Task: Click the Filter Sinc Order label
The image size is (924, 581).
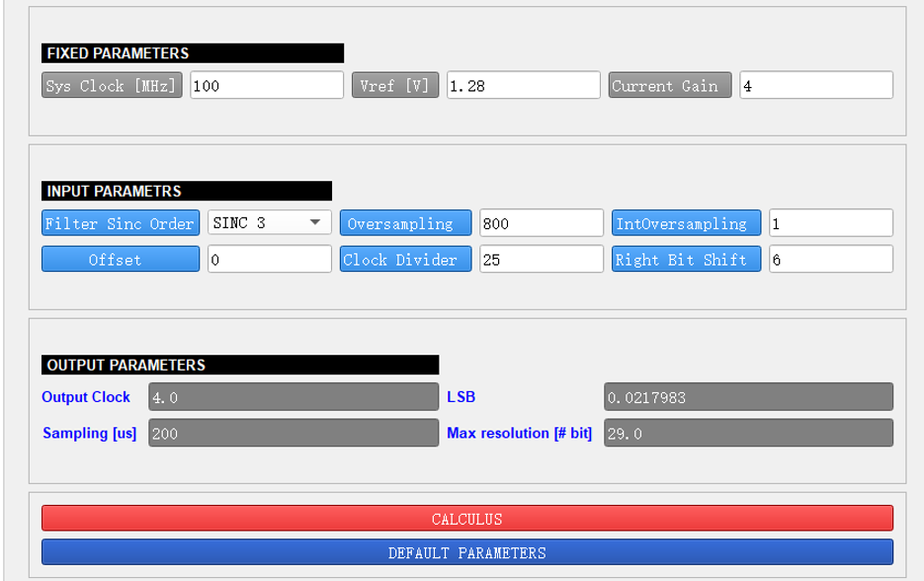Action: tap(121, 222)
